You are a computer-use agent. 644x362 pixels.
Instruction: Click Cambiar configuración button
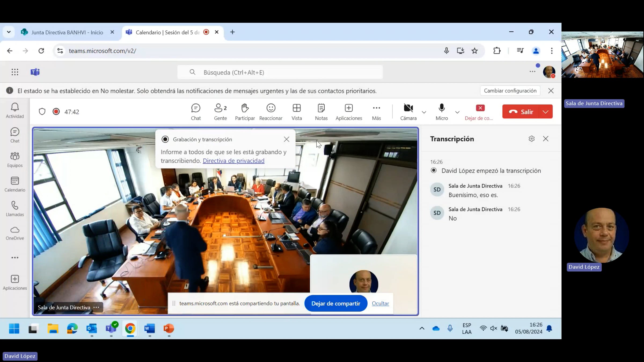[x=510, y=91]
